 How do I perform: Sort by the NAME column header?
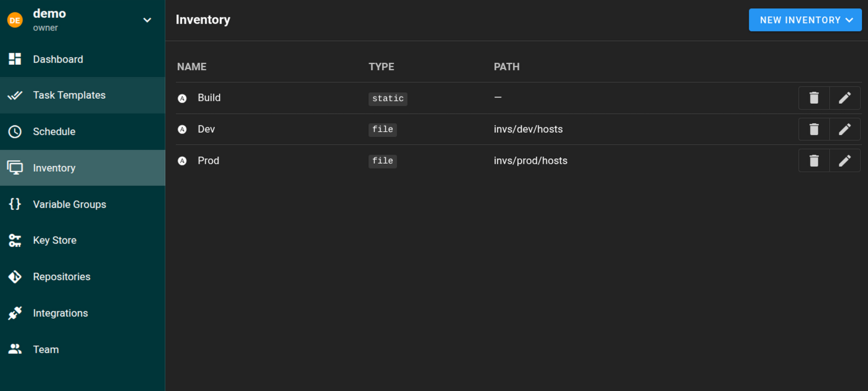tap(192, 67)
